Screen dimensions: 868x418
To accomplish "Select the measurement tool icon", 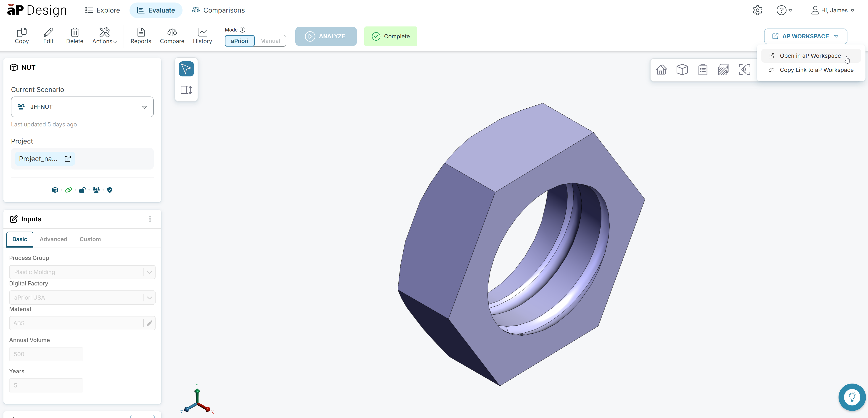I will (x=186, y=90).
